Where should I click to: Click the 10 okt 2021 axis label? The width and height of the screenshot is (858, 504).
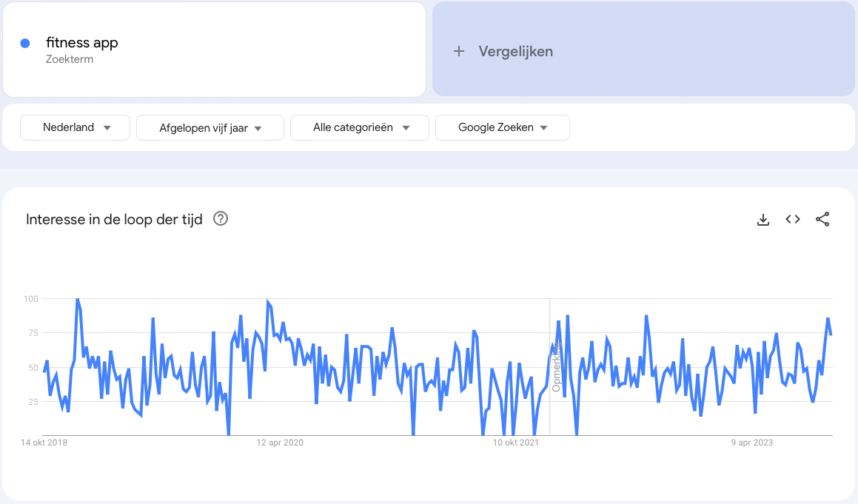pos(516,443)
